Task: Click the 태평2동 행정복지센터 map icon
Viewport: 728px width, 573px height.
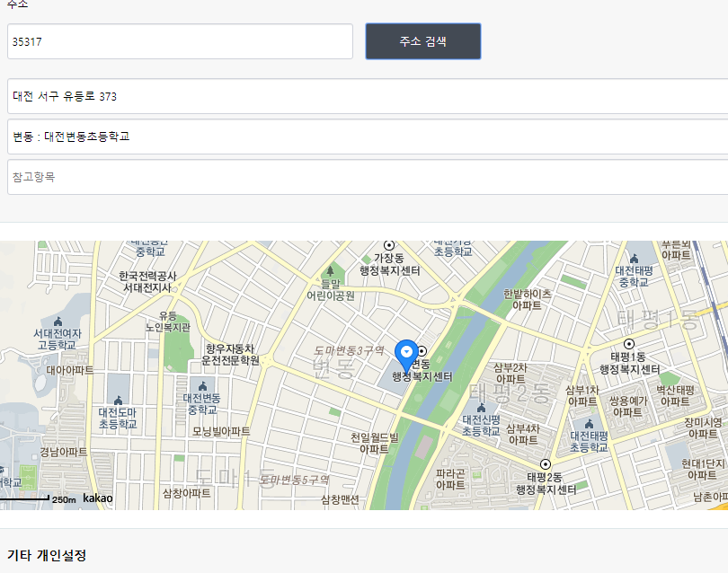Action: (x=545, y=464)
